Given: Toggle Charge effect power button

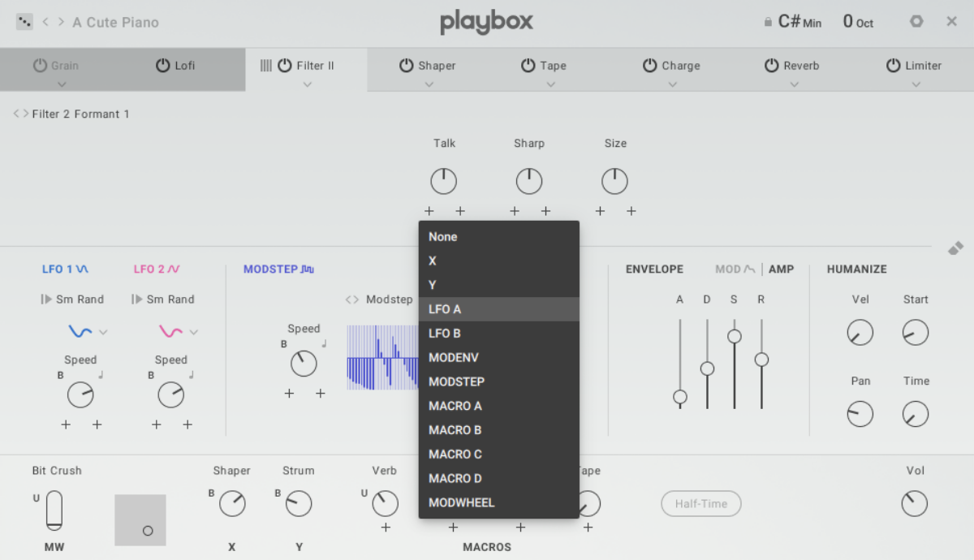Looking at the screenshot, I should pyautogui.click(x=650, y=66).
